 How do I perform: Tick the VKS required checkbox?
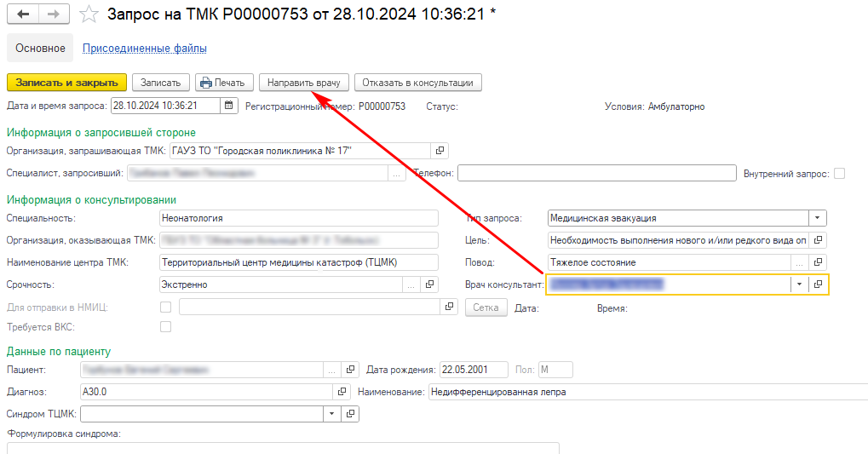tap(166, 326)
